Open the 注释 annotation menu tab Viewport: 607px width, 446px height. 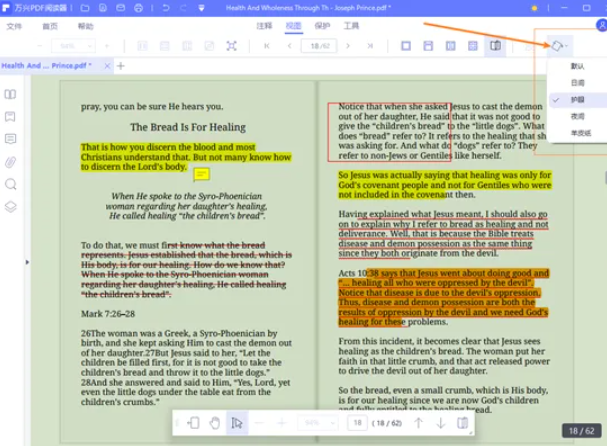click(263, 26)
